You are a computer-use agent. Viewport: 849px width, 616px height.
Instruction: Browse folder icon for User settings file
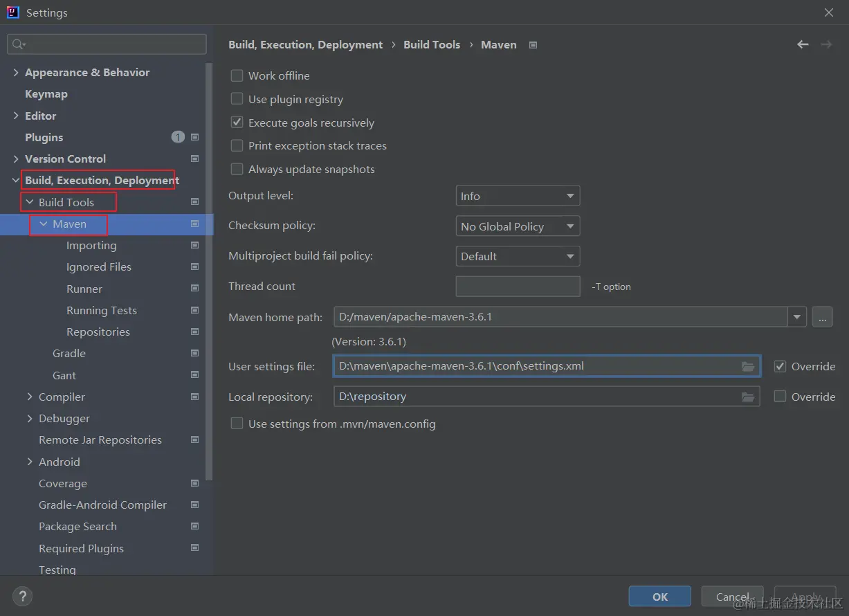[x=748, y=366]
